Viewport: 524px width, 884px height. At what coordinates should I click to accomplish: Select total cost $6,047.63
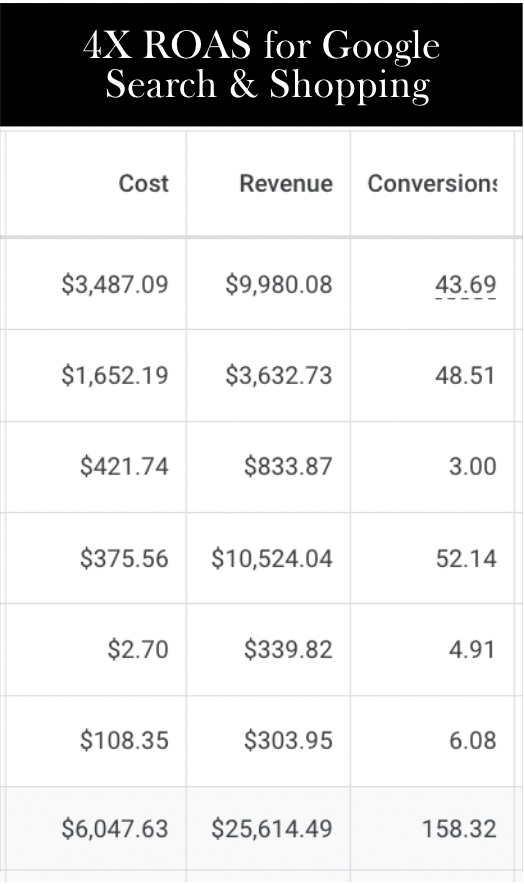tap(115, 829)
